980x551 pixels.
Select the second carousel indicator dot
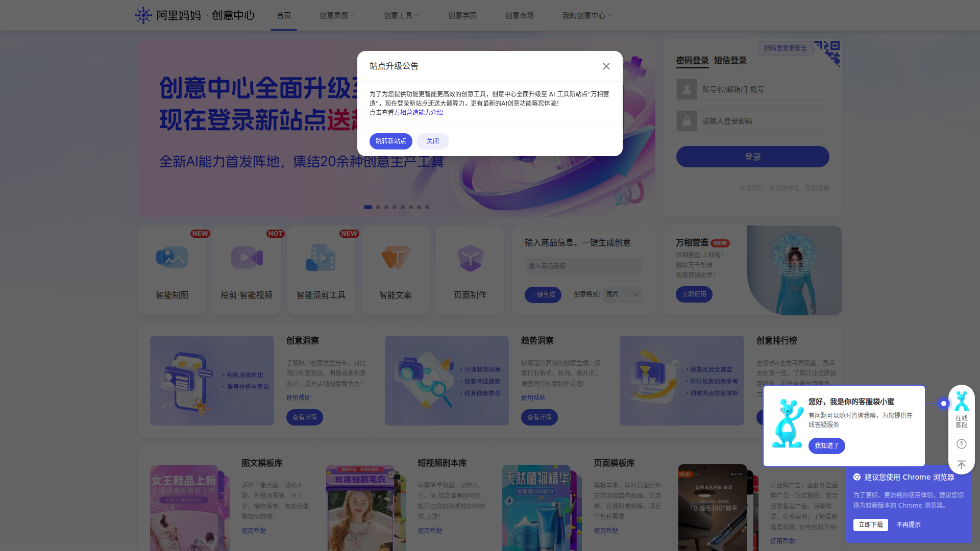(x=378, y=207)
